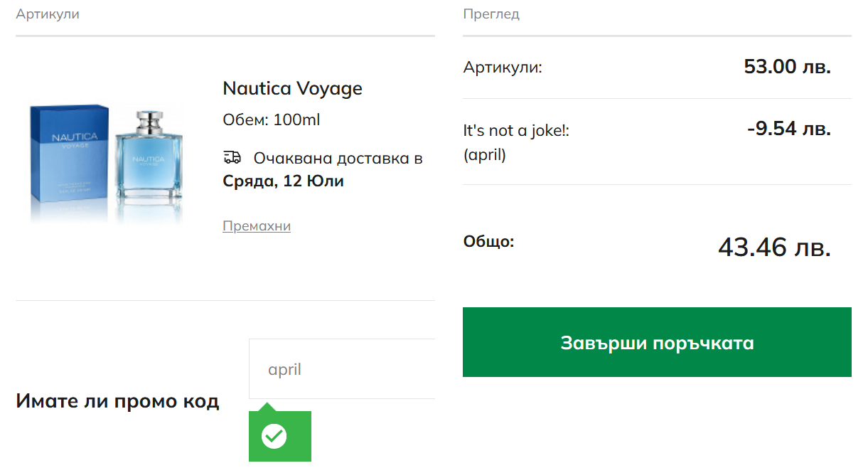Click the Артикули: label in the summary

tap(503, 68)
